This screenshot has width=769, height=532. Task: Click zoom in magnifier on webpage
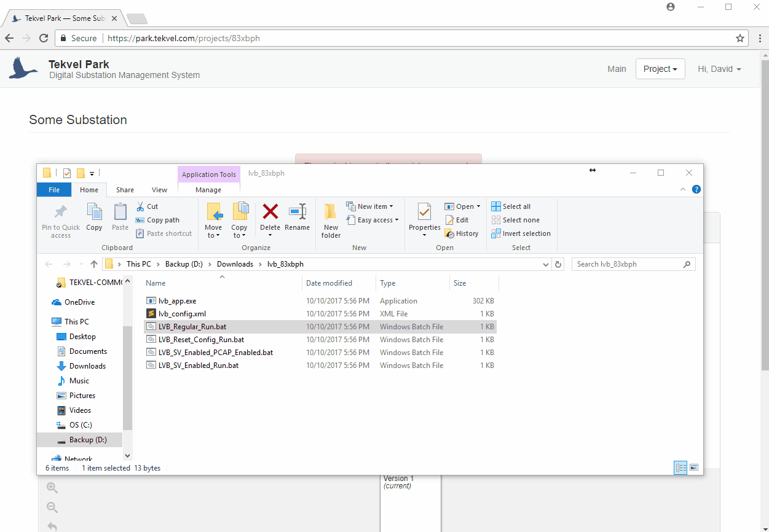click(x=52, y=488)
